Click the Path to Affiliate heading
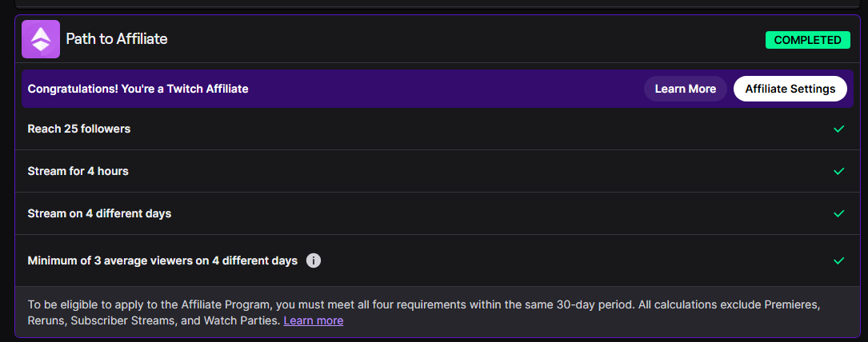The image size is (868, 342). pos(117,39)
